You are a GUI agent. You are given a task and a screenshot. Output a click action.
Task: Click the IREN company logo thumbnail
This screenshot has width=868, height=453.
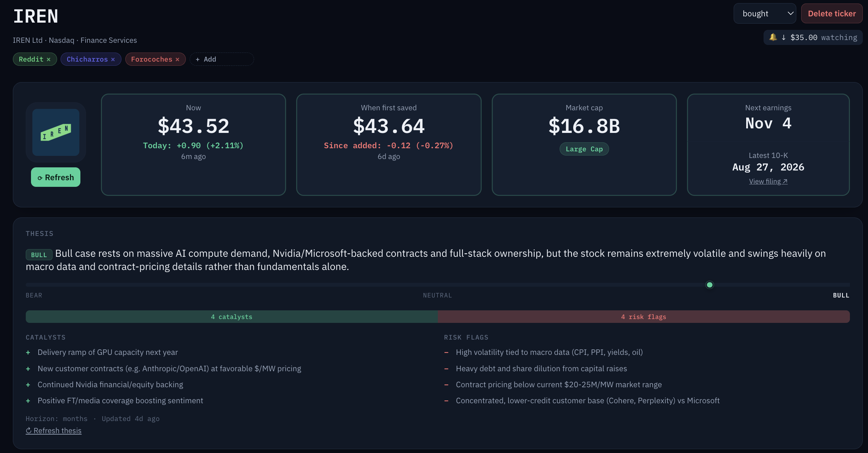pos(56,132)
